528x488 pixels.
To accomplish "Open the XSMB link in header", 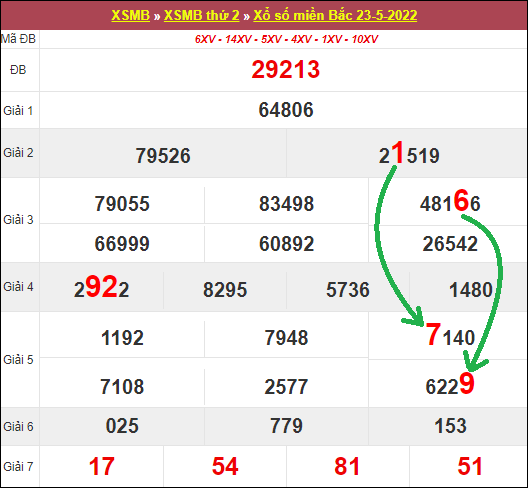I will click(x=130, y=15).
